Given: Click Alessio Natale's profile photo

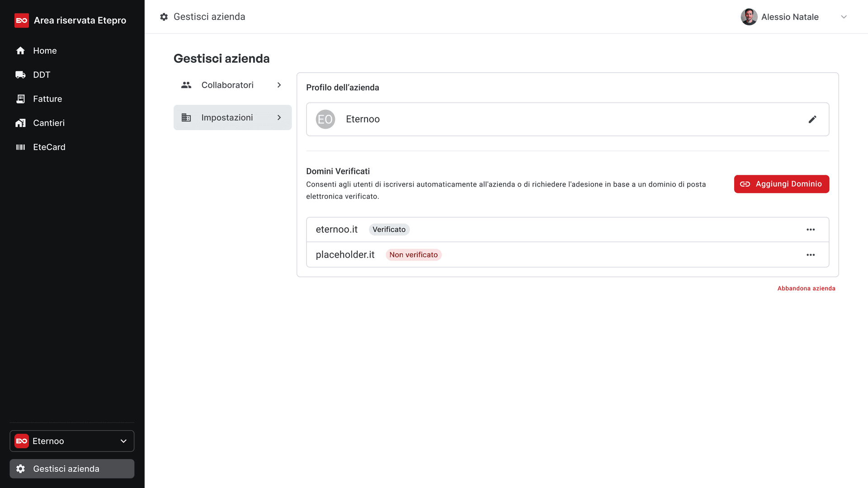Looking at the screenshot, I should (749, 17).
